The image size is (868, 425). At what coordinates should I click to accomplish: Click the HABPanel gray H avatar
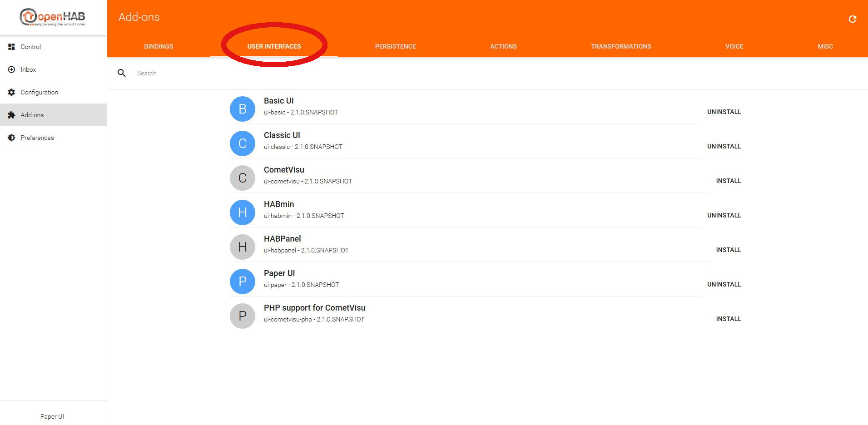click(243, 247)
